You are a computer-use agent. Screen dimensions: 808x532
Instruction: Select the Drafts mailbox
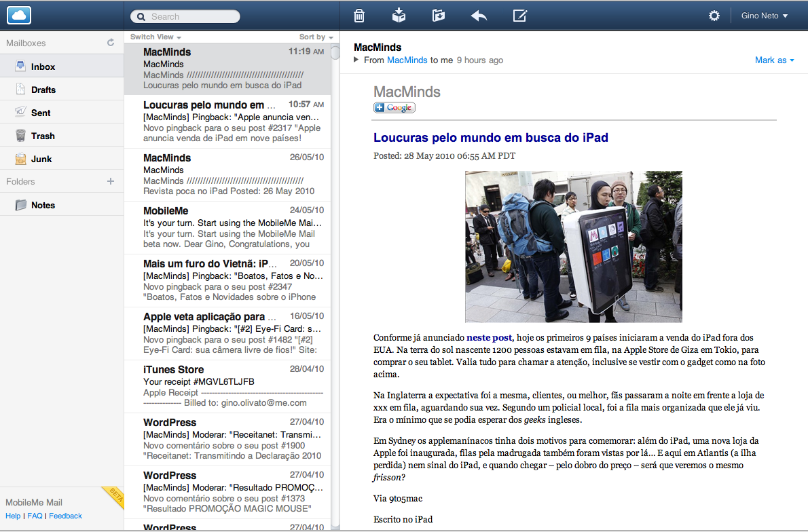coord(62,89)
